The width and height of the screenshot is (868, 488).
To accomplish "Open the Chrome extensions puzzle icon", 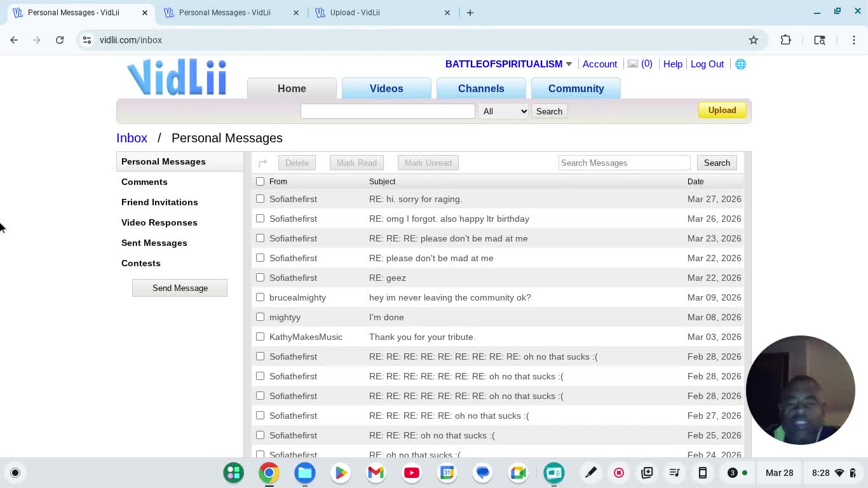I will (785, 40).
